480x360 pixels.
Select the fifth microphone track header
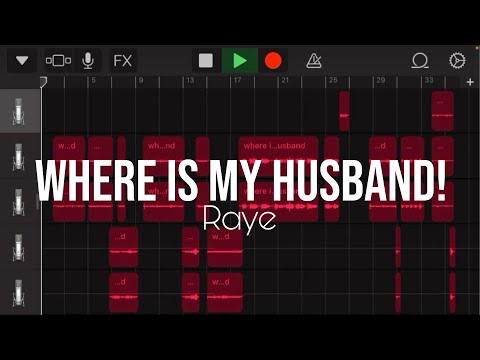pos(20,293)
